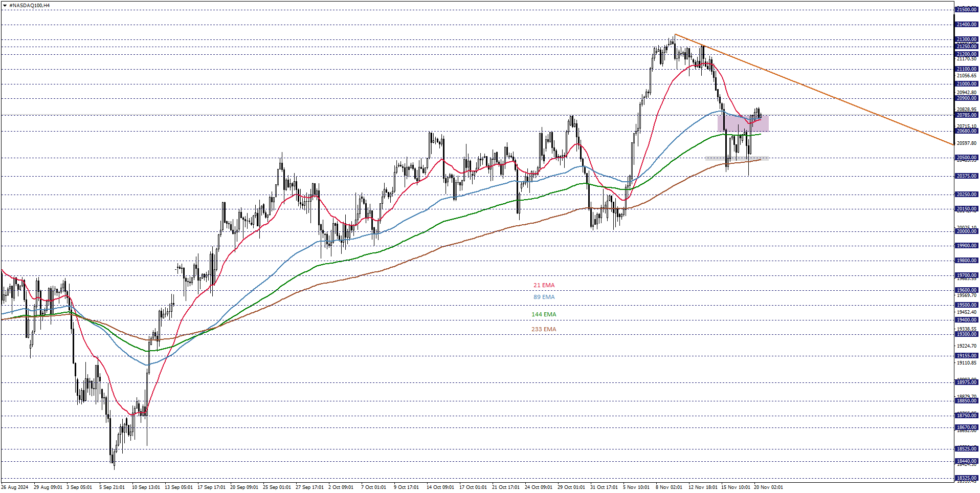The width and height of the screenshot is (980, 493).
Task: Click the '7 Oct 01:01' time axis label
Action: click(373, 487)
